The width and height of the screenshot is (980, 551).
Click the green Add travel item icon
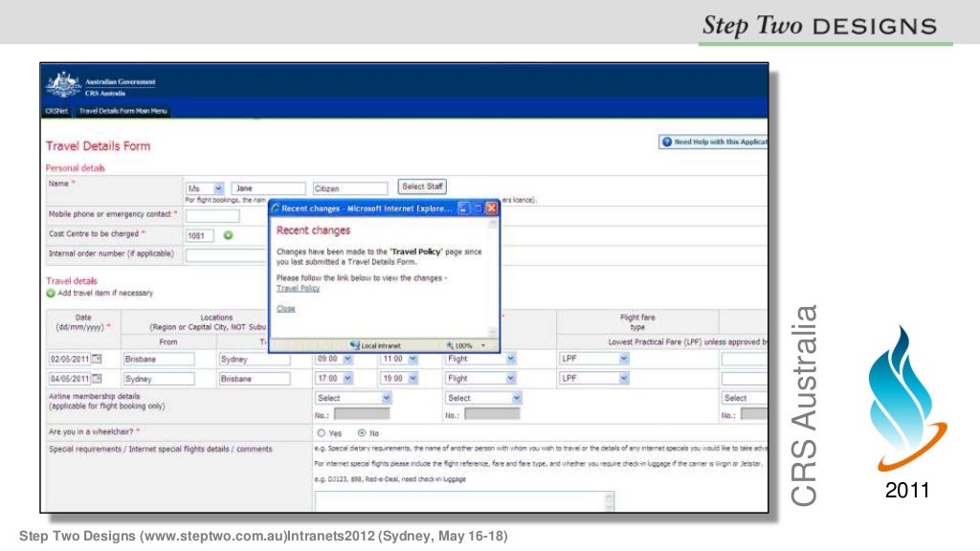[x=51, y=293]
